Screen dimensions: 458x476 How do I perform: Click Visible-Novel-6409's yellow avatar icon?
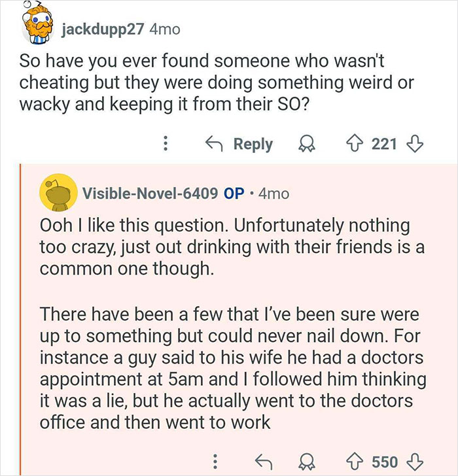click(57, 194)
